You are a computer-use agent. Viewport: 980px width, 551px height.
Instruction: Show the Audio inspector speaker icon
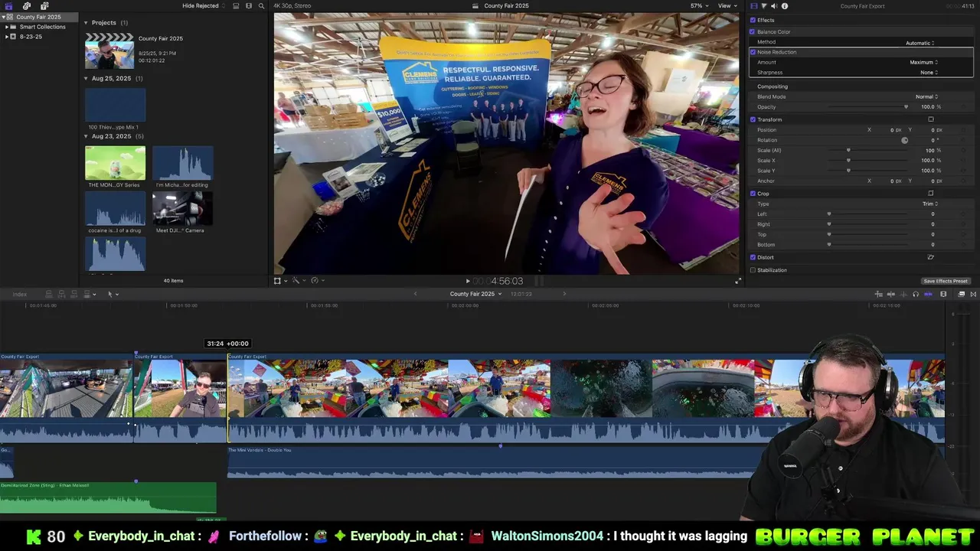774,5
